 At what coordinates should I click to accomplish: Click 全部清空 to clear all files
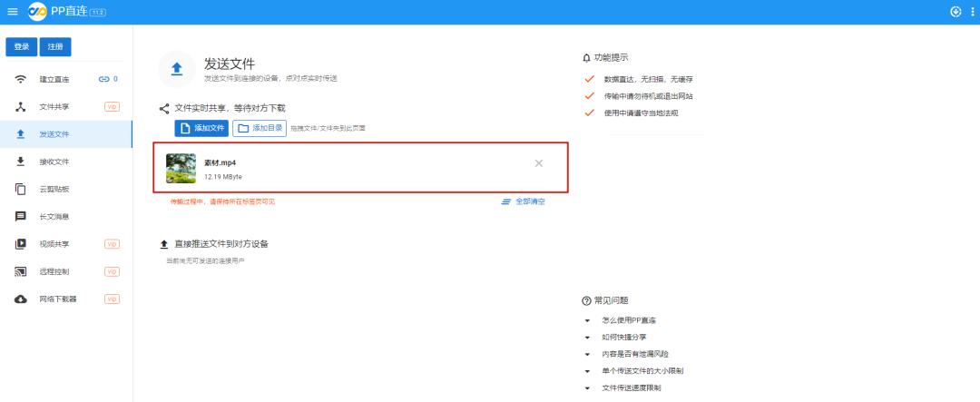[x=524, y=202]
